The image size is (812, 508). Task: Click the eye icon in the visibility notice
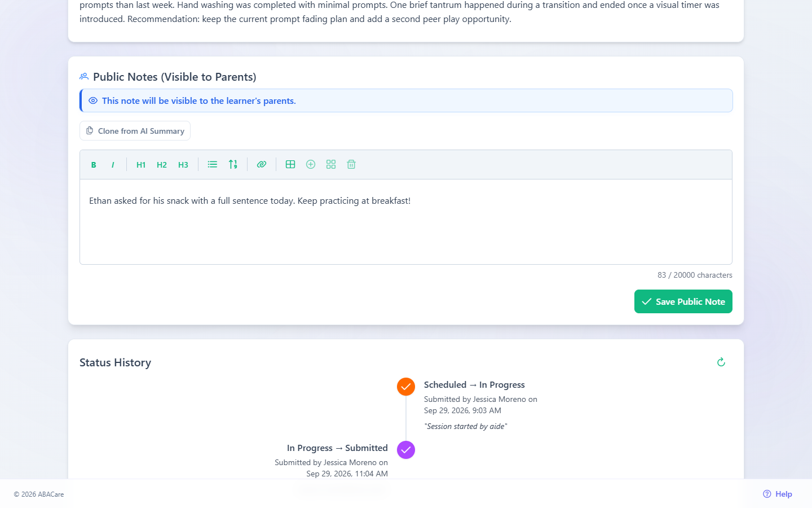coord(93,100)
